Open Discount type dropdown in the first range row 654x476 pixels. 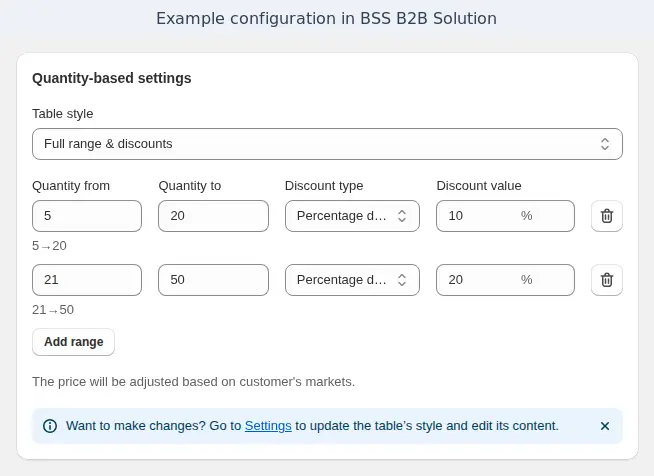coord(352,216)
